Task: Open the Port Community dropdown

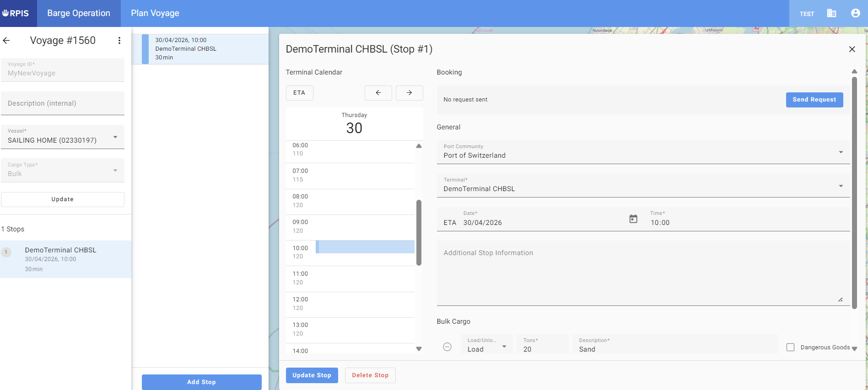Action: coord(841,152)
